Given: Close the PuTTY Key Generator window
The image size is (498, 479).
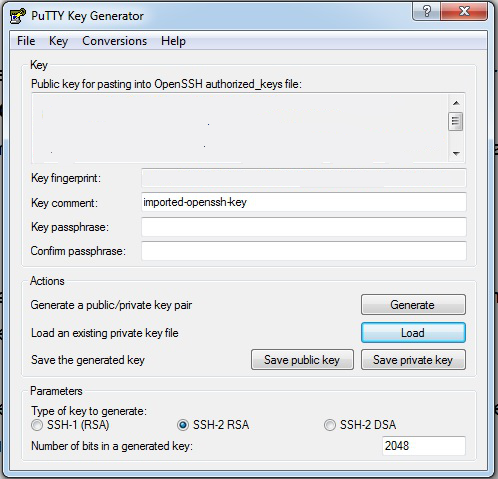Looking at the screenshot, I should click(464, 12).
